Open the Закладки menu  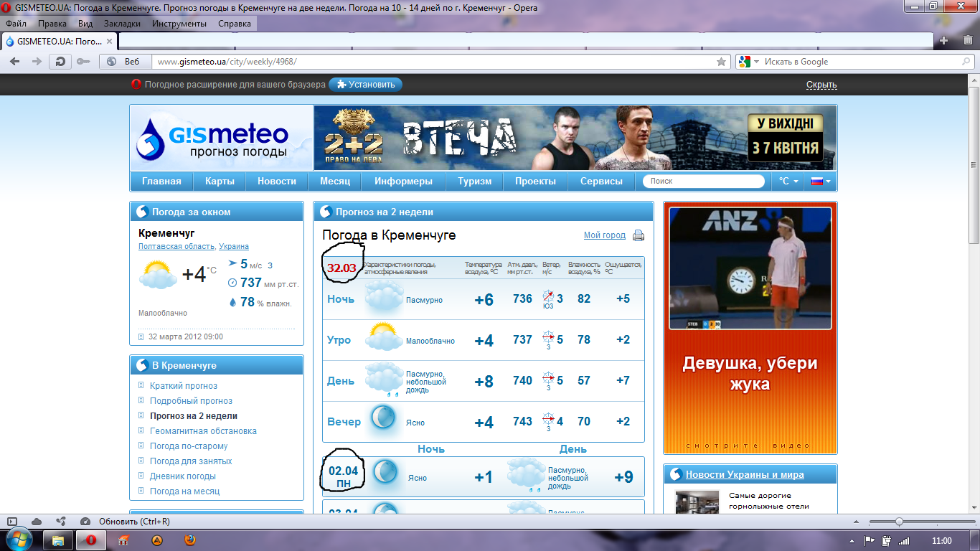(122, 23)
